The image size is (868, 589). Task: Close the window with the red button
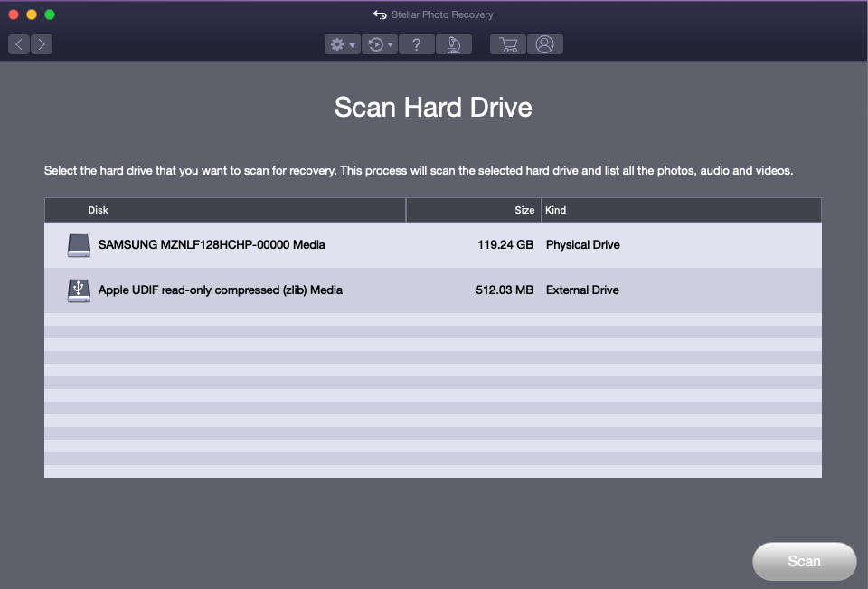coord(14,14)
